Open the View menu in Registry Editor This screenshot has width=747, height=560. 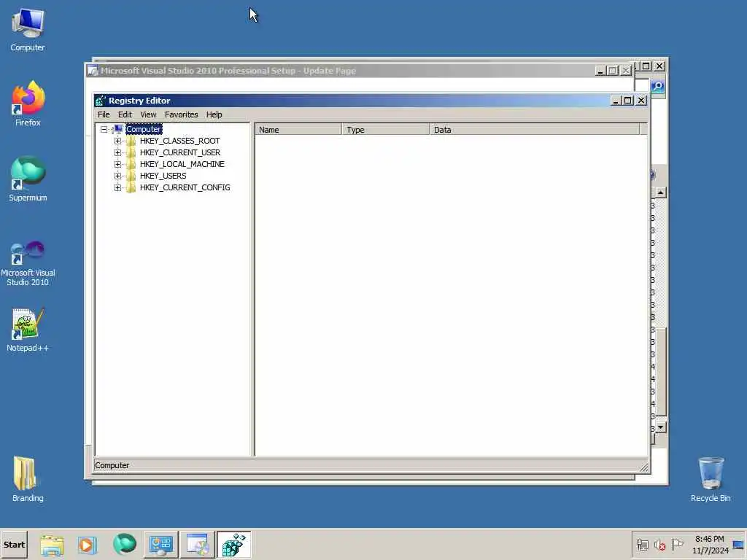[148, 114]
